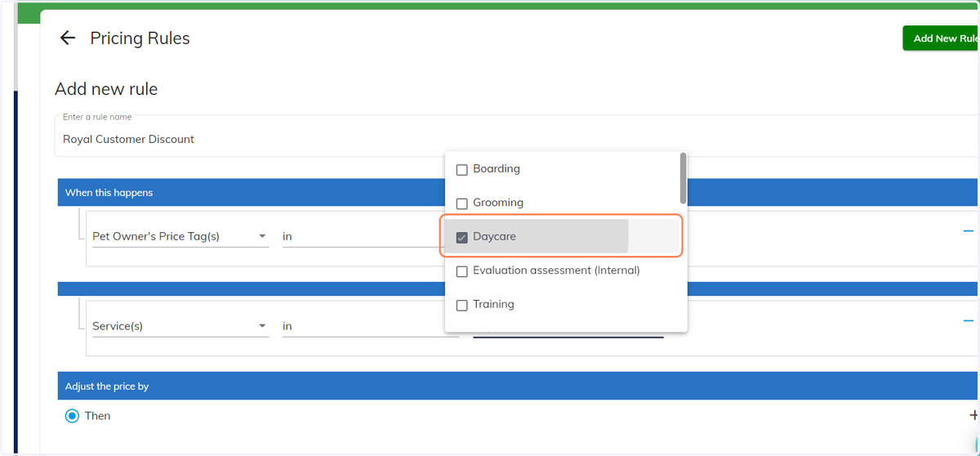Edit the rule name field Royal Customer Discount
The width and height of the screenshot is (980, 456).
point(516,136)
